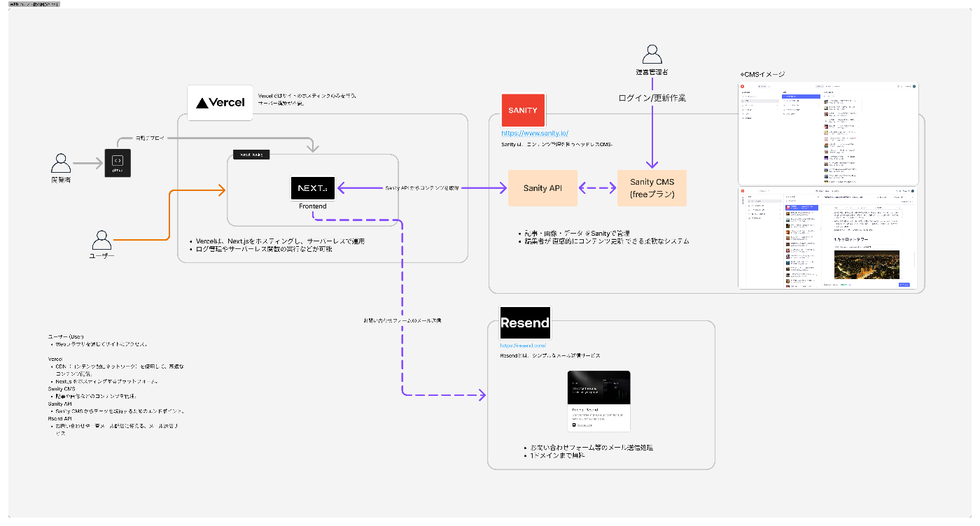Select the GitHub code icon block

point(118,162)
